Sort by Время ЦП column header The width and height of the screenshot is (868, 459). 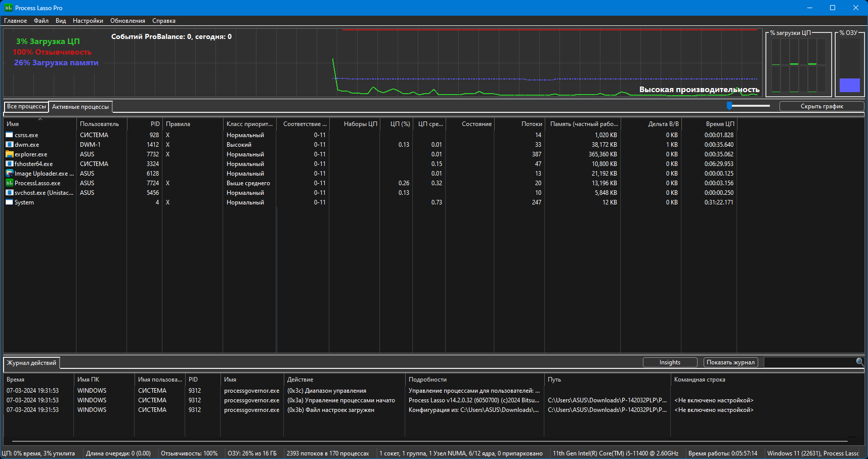click(709, 124)
